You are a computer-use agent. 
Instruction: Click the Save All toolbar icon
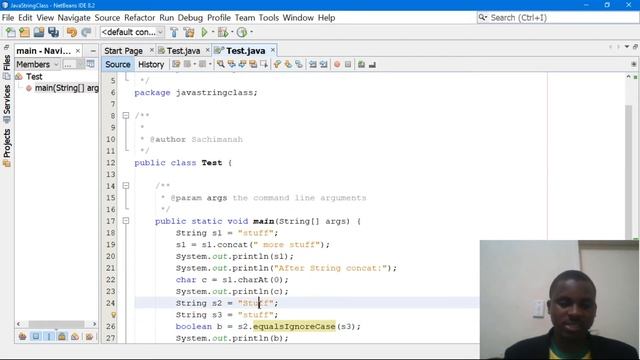(53, 32)
